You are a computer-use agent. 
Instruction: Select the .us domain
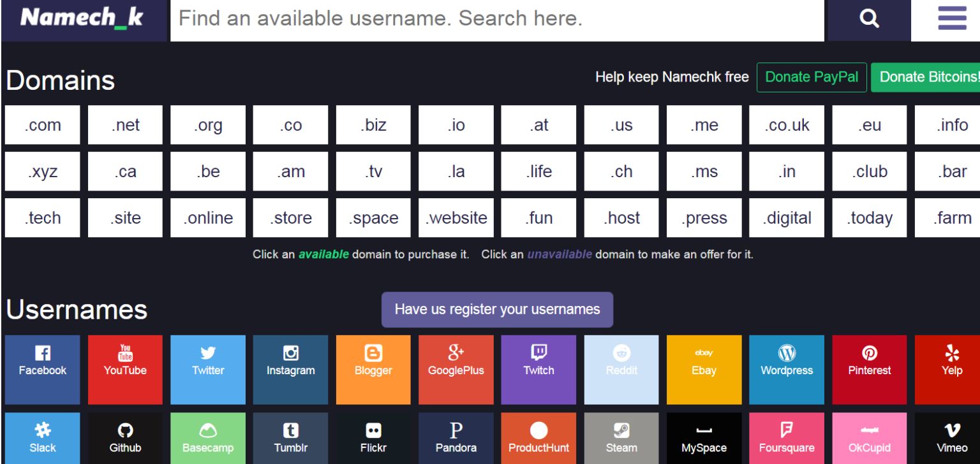tap(621, 125)
